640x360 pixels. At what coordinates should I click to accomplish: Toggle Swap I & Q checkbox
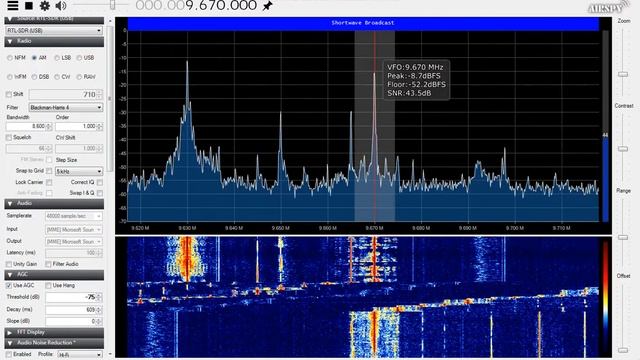click(x=100, y=193)
